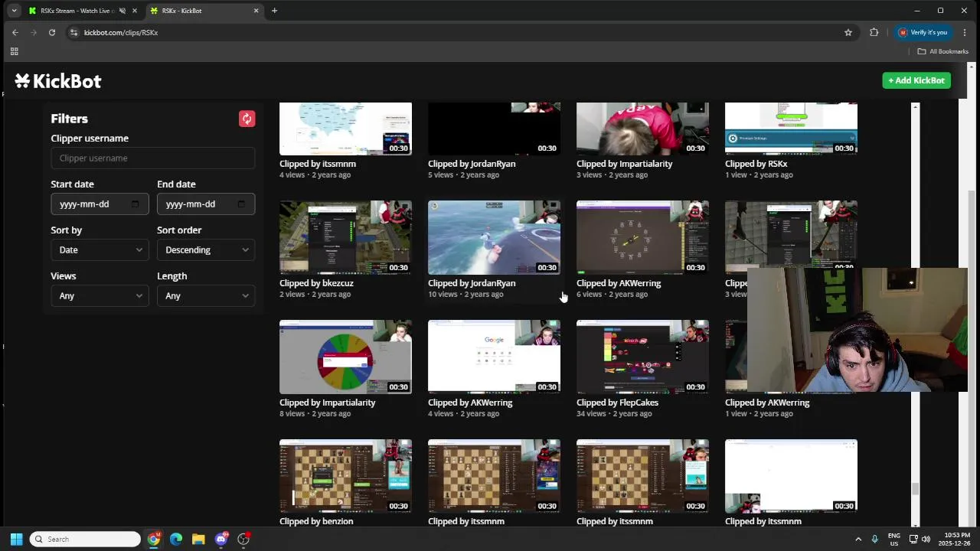Open the Start date calendar picker icon
The height and width of the screenshot is (551, 980).
(x=135, y=204)
